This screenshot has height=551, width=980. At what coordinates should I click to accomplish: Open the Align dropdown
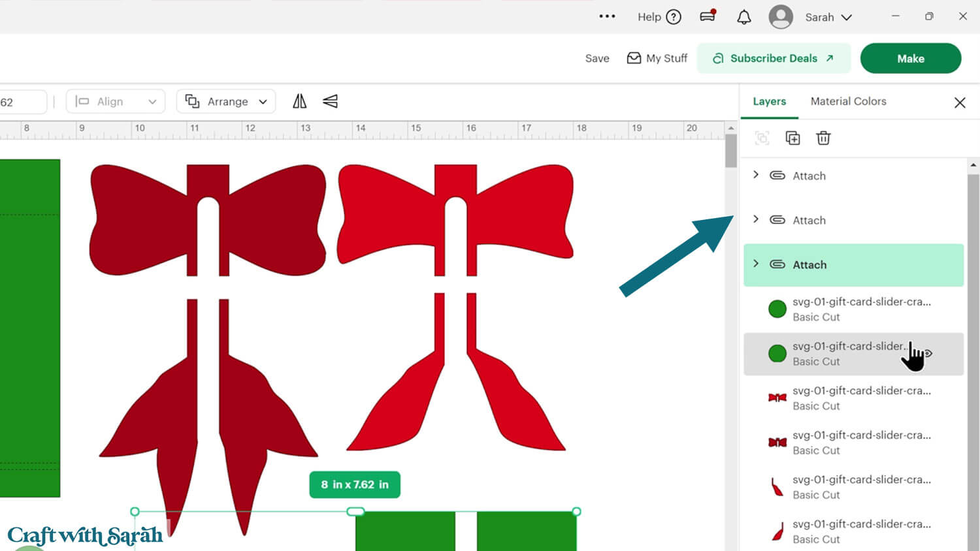tap(116, 101)
